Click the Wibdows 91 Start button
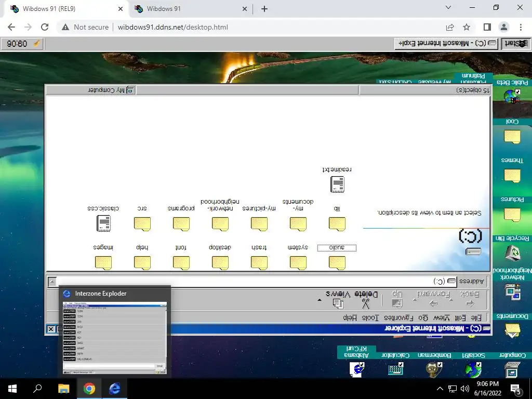Image resolution: width=532 pixels, height=399 pixels. 516,44
